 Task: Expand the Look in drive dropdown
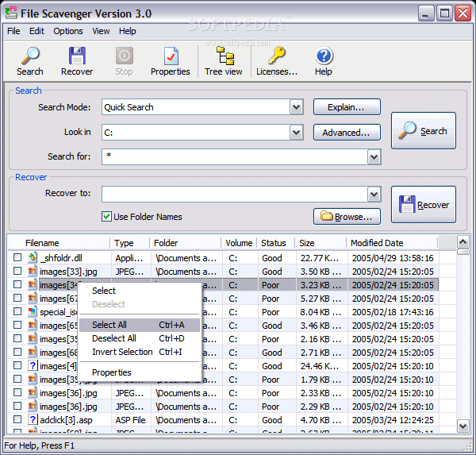coord(296,133)
